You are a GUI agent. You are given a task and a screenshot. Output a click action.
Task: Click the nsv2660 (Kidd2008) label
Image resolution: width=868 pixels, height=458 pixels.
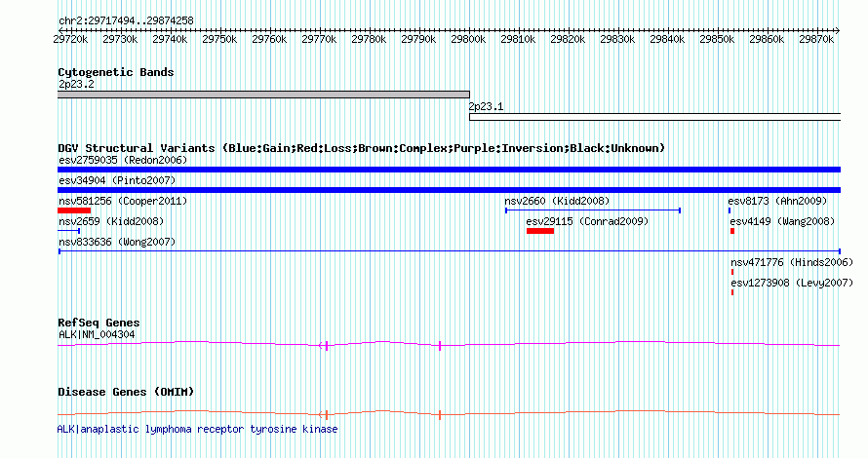click(x=557, y=201)
